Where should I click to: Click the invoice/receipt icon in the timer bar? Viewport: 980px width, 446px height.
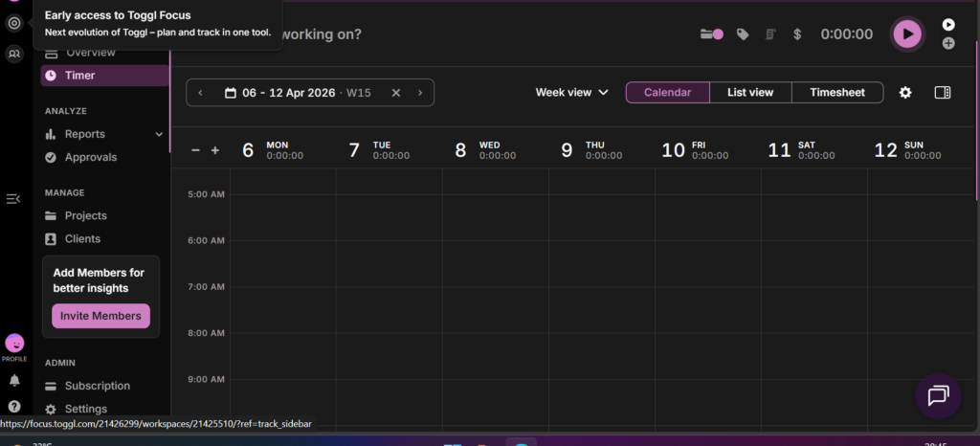pos(770,34)
